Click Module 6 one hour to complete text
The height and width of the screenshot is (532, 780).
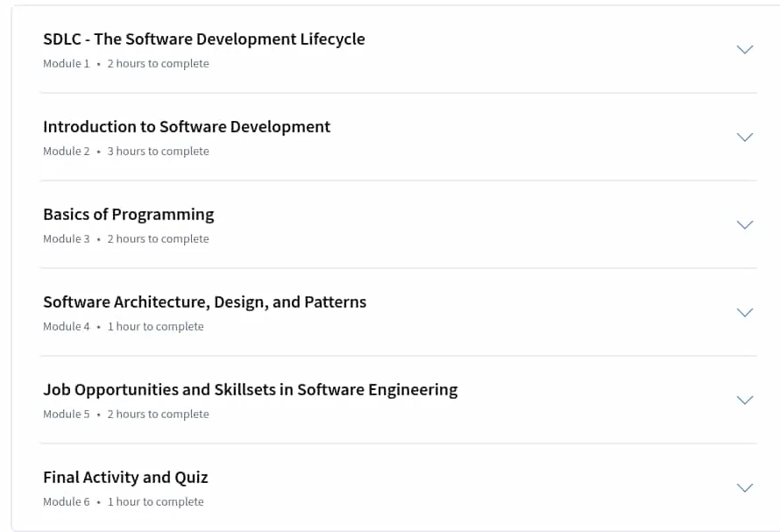click(124, 501)
